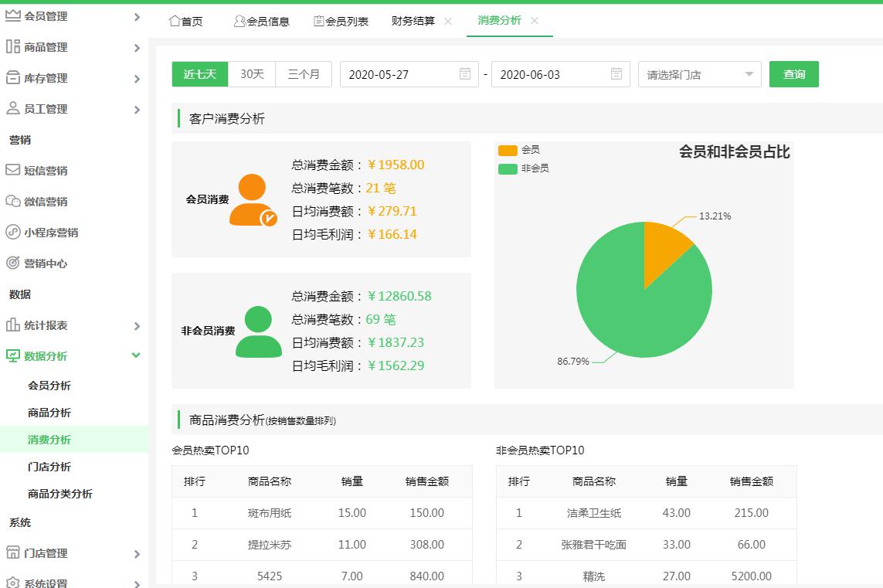Select the 三个月 period button
Image resolution: width=883 pixels, height=588 pixels.
pyautogui.click(x=302, y=74)
